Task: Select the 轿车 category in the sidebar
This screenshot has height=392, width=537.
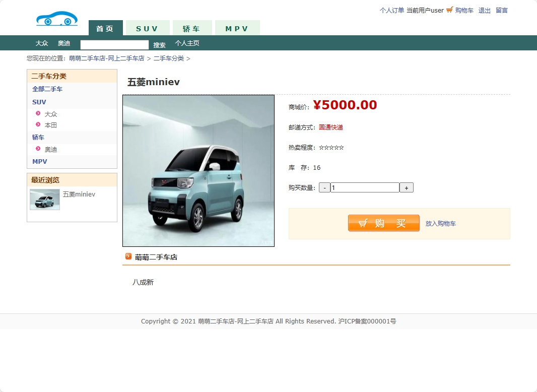Action: [38, 138]
